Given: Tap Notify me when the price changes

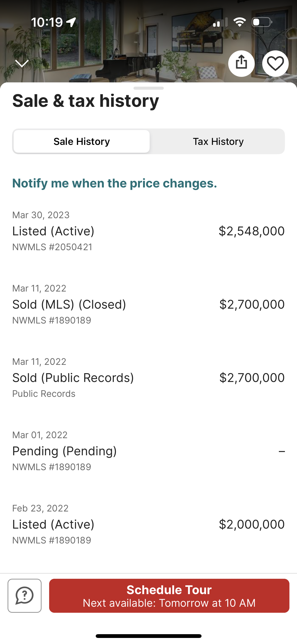Looking at the screenshot, I should point(115,183).
